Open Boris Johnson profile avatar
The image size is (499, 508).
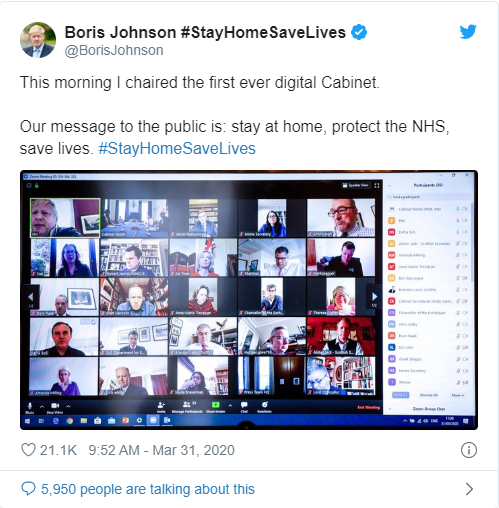pyautogui.click(x=38, y=40)
